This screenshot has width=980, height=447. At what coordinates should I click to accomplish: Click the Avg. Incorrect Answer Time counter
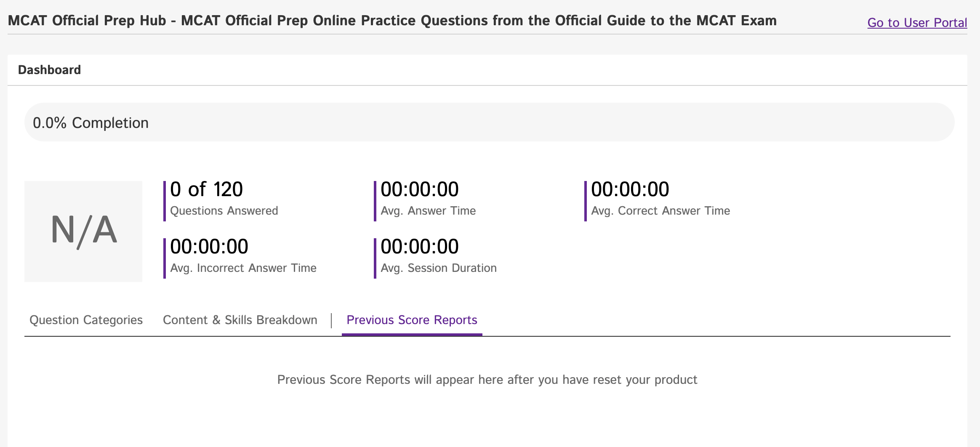coord(209,246)
